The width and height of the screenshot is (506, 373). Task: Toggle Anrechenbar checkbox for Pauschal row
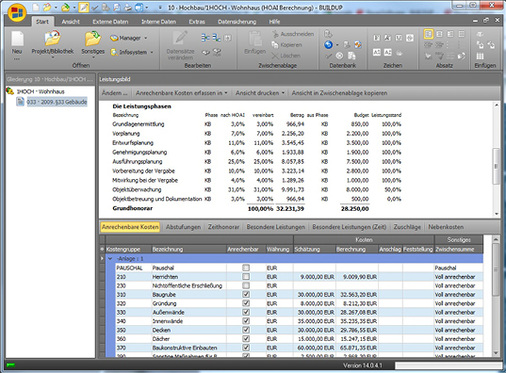tap(246, 268)
